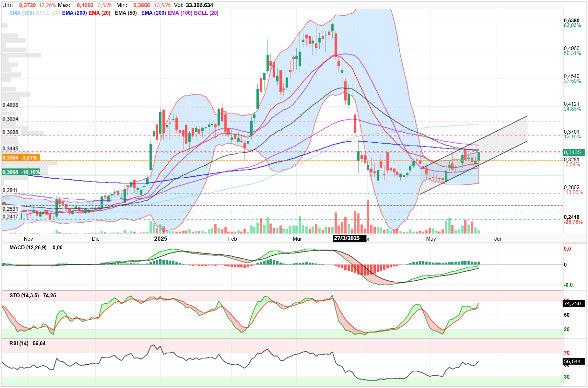Click the -12,26% change next to Ulti
Viewport: 588px width, 388px height.
click(x=47, y=5)
